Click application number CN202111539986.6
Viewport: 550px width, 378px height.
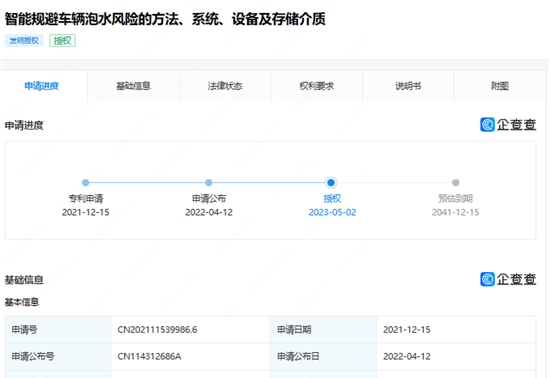pyautogui.click(x=157, y=330)
